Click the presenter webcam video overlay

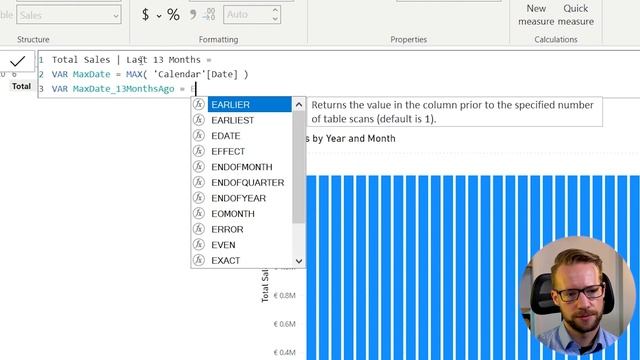[577, 296]
